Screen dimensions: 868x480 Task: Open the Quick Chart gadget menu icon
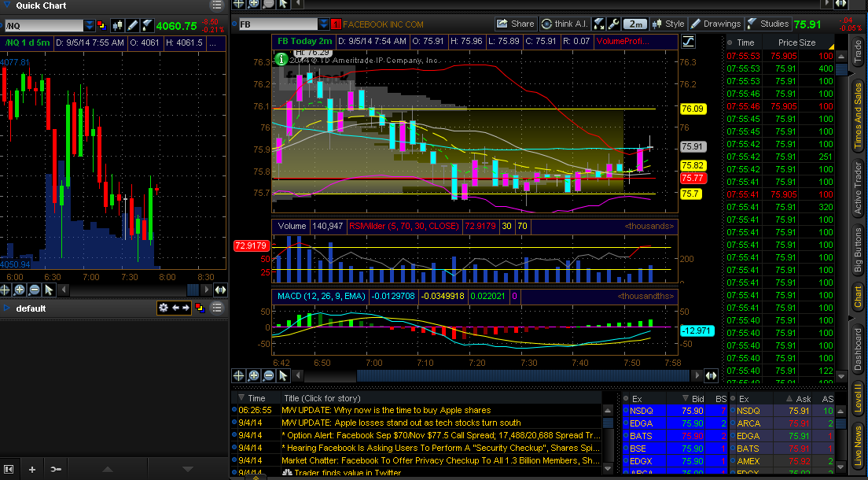pos(217,6)
